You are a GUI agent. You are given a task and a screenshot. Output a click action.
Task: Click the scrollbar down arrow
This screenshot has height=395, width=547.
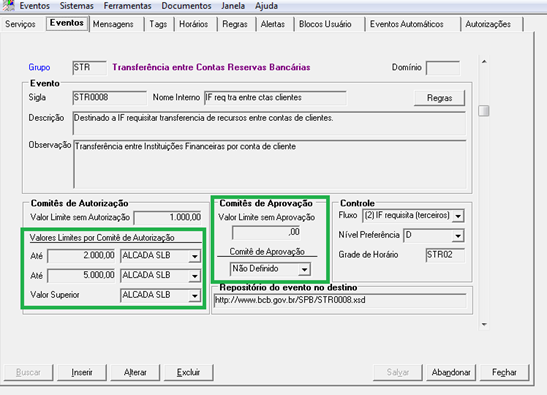(484, 324)
